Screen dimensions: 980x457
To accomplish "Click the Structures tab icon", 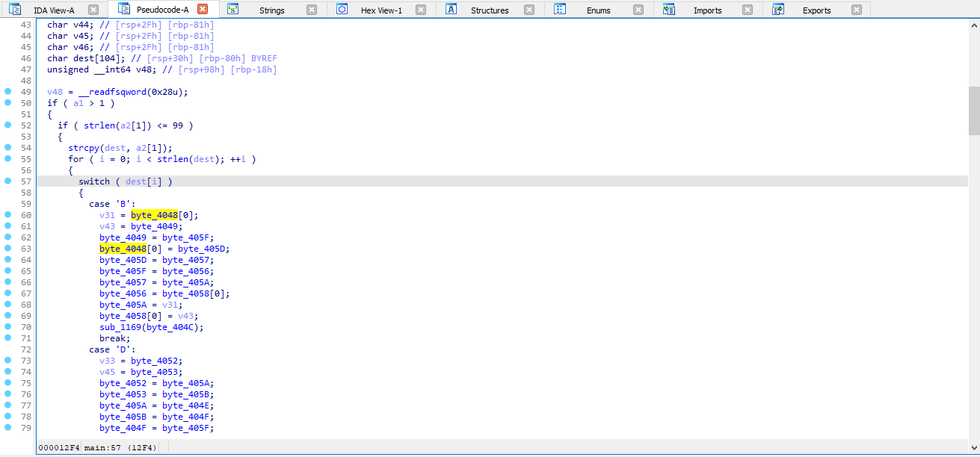I will [452, 10].
